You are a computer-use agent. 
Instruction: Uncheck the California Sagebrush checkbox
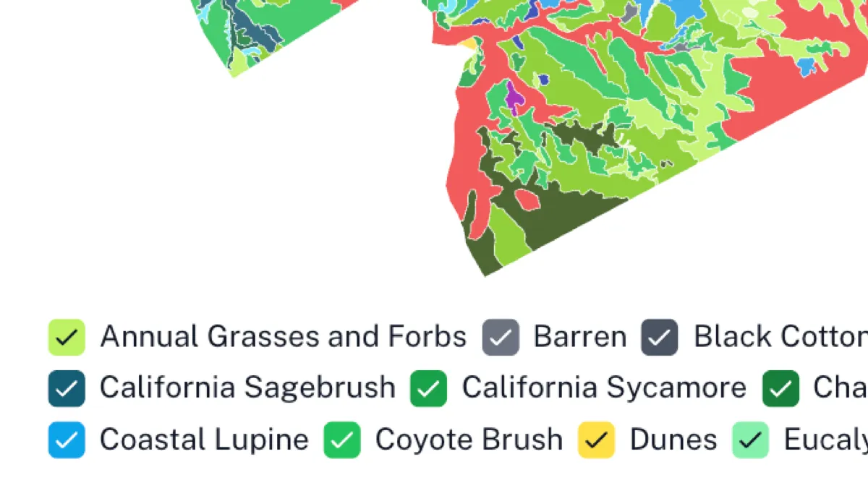[67, 389]
